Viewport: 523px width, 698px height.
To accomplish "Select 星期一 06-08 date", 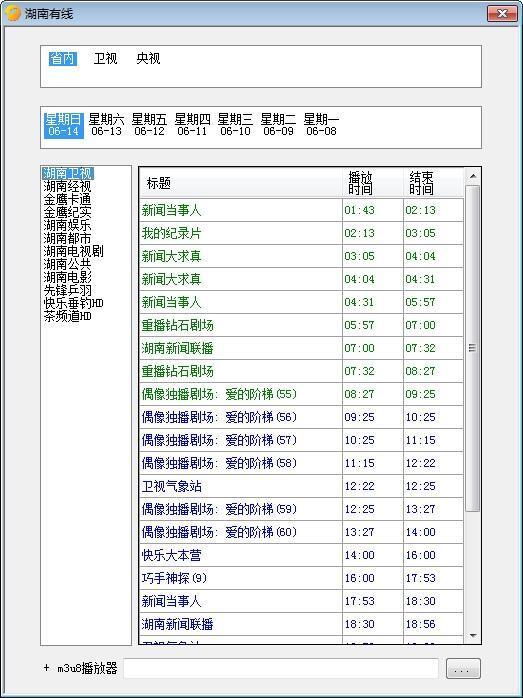I will pos(321,125).
